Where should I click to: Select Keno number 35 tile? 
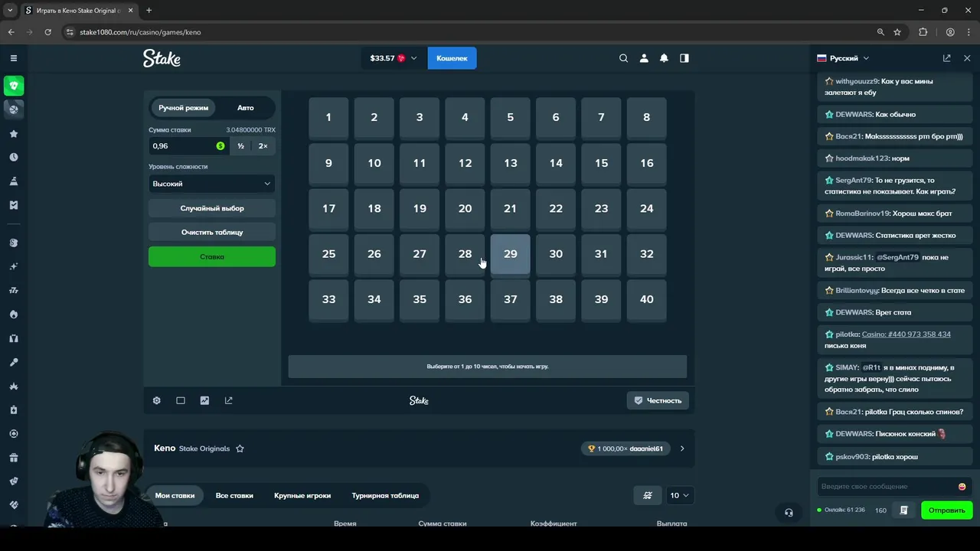420,299
